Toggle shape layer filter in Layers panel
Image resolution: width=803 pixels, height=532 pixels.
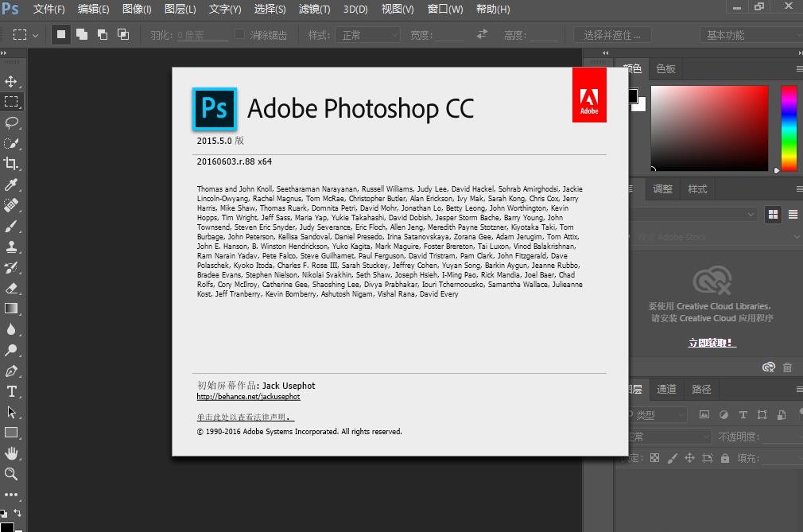[762, 414]
